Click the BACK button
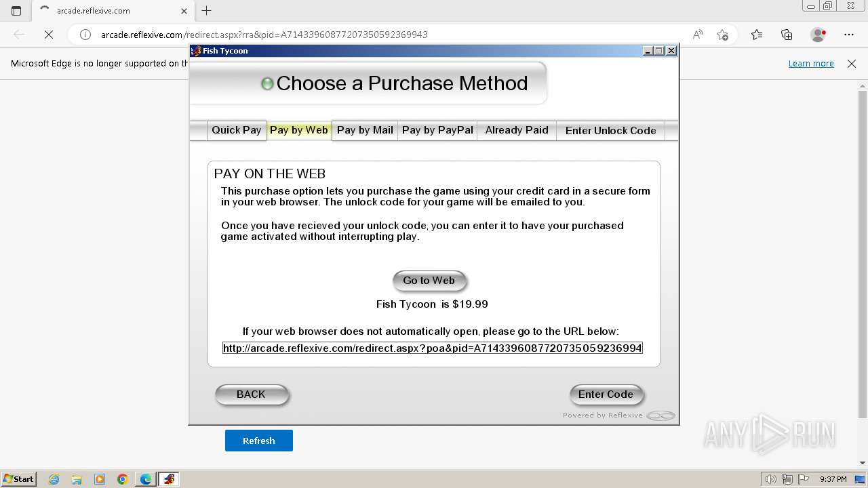This screenshot has width=868, height=488. click(251, 394)
